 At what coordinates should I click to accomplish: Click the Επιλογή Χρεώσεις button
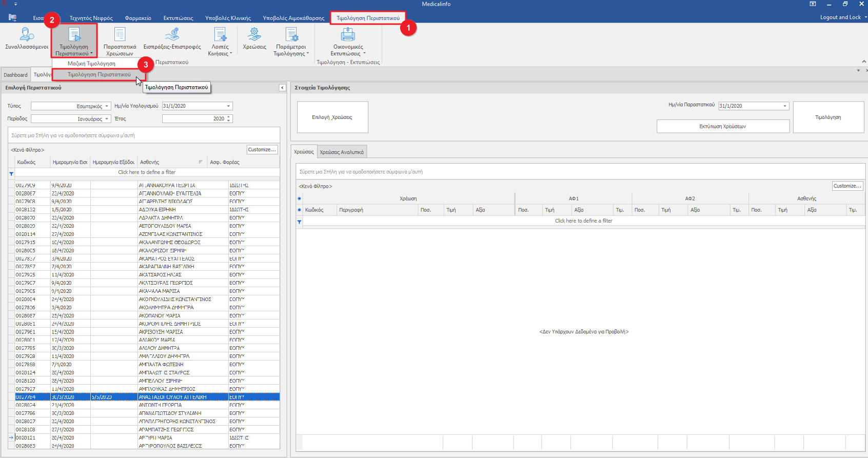coord(332,117)
